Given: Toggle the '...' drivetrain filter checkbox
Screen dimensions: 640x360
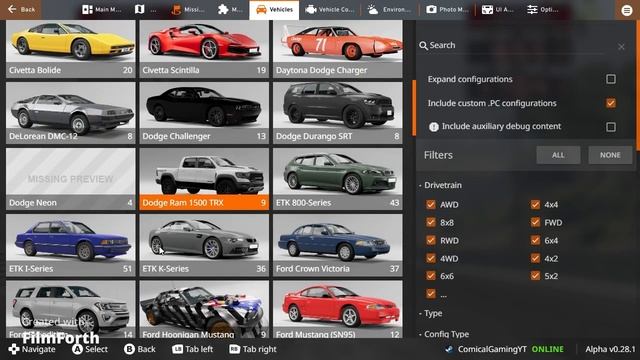Looking at the screenshot, I should click(x=431, y=293).
